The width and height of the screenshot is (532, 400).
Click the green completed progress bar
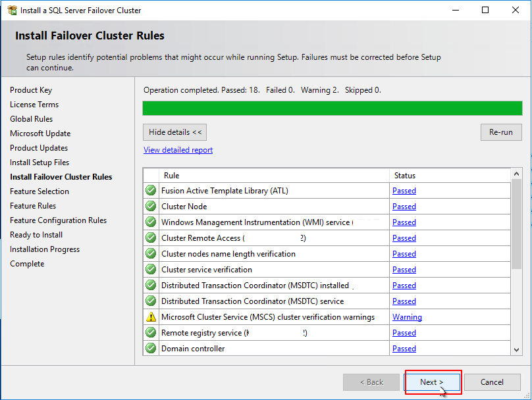click(x=332, y=109)
